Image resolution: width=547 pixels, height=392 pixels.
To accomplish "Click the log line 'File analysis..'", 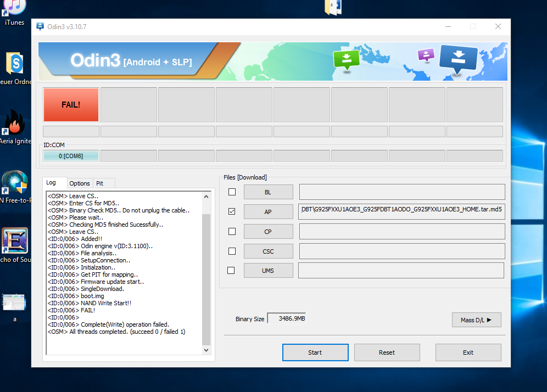I will pos(82,253).
